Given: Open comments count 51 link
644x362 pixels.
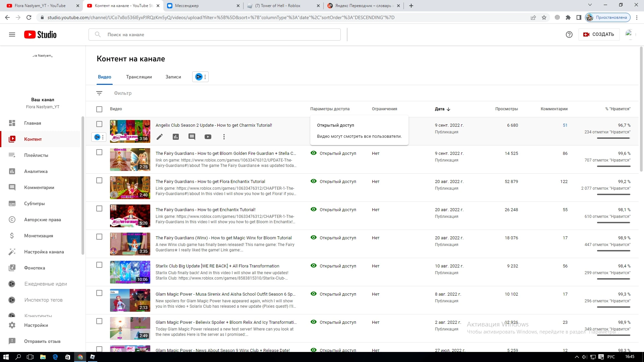Looking at the screenshot, I should click(x=565, y=125).
